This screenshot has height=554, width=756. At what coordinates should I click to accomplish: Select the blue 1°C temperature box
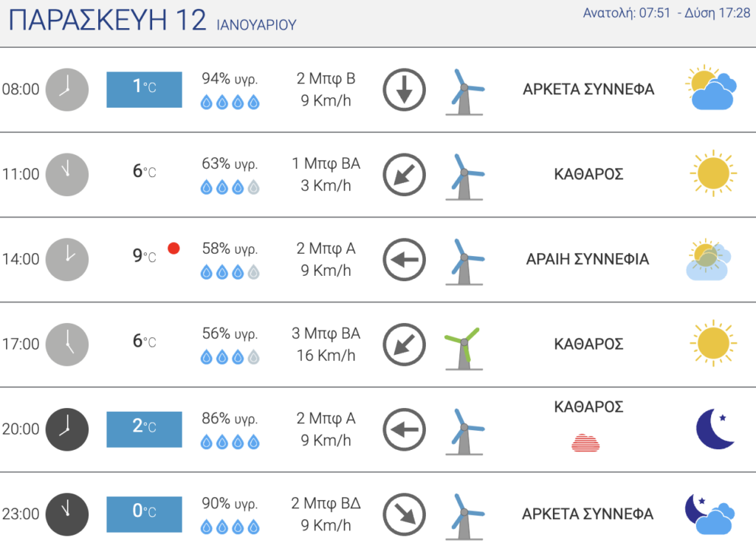(x=144, y=89)
